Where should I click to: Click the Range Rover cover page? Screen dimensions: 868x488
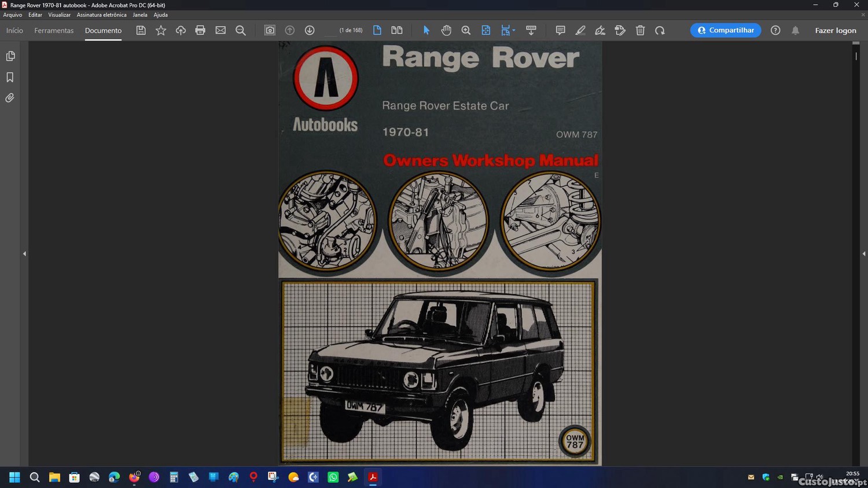[440, 254]
